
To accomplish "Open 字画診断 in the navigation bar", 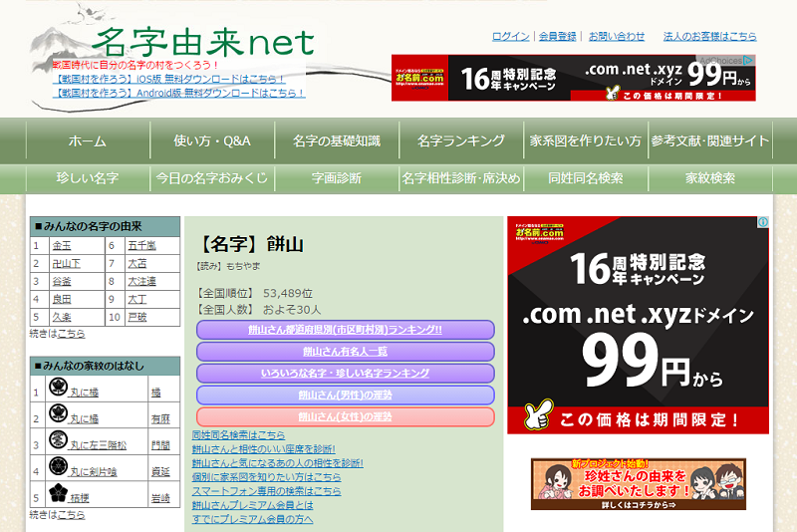I will tap(336, 178).
